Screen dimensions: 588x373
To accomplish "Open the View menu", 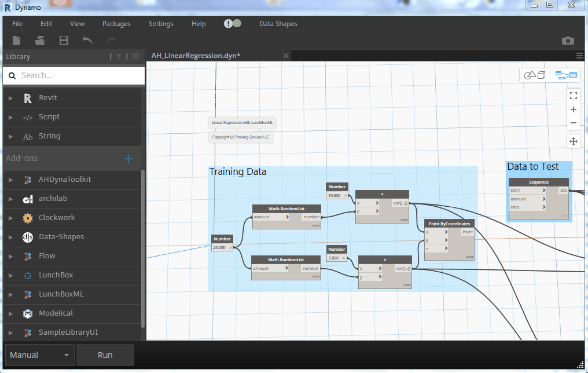I will pyautogui.click(x=77, y=24).
